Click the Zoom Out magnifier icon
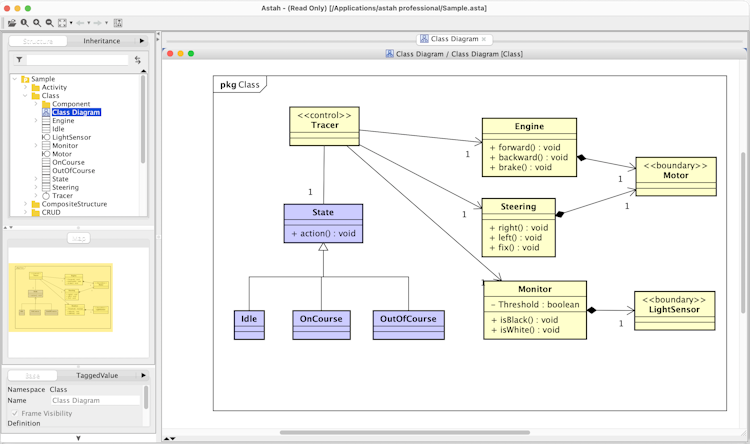750x444 pixels. point(49,22)
